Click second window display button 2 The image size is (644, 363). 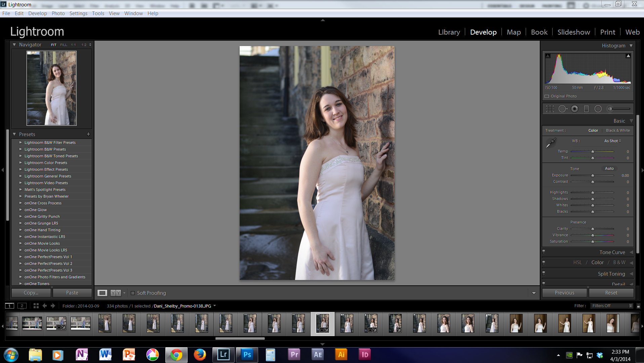pyautogui.click(x=22, y=306)
